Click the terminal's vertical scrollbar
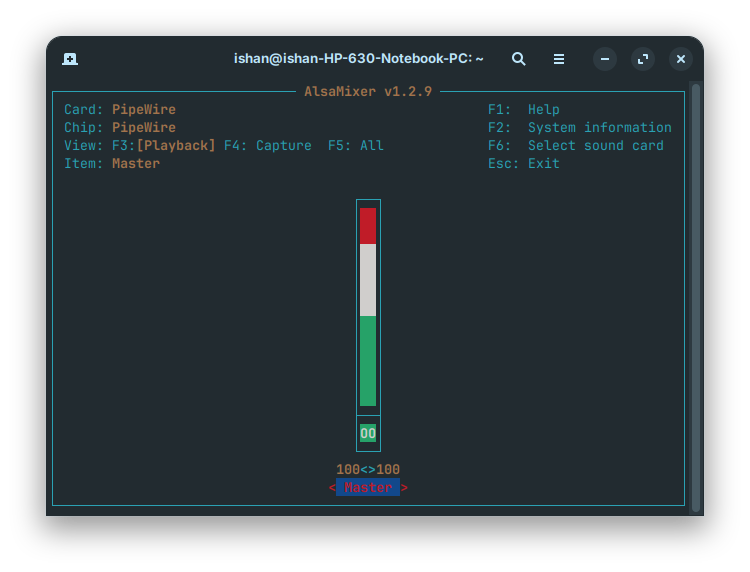 pyautogui.click(x=696, y=300)
